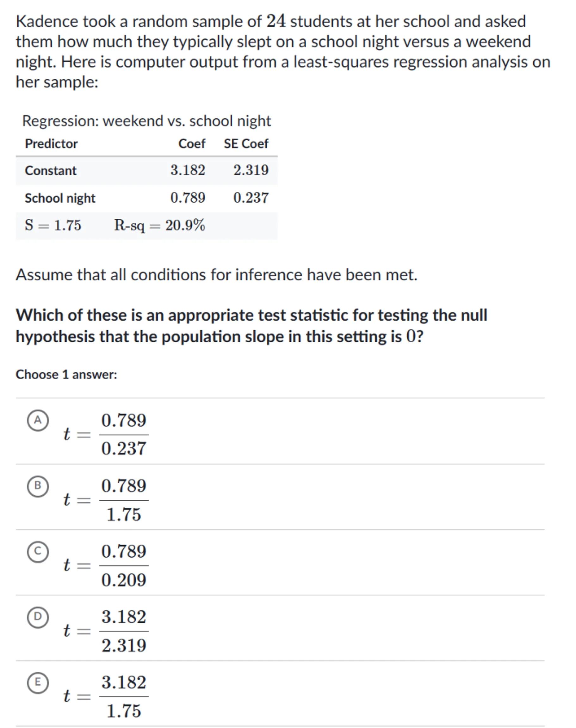The image size is (576, 728).
Task: Click the fraction 0.789 over 0.237
Action: pos(124,434)
